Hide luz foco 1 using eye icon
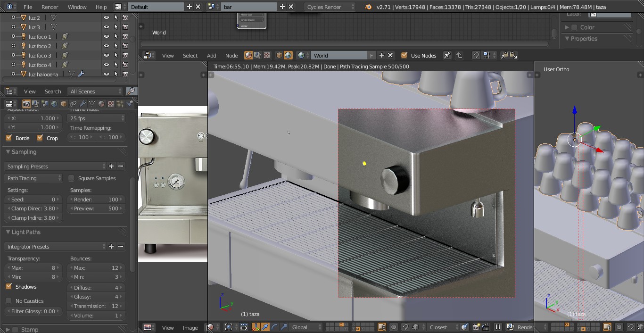This screenshot has width=644, height=333. (x=107, y=37)
